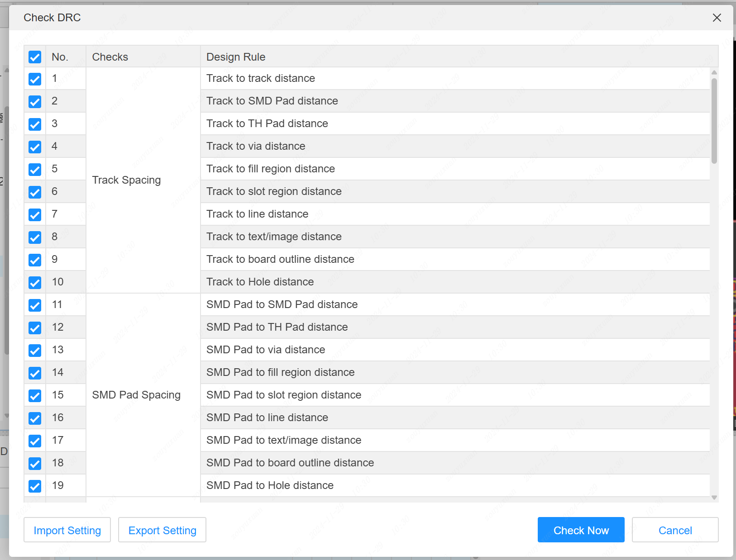Toggle checkbox for Track to Hole distance
This screenshot has width=736, height=560.
click(x=35, y=283)
